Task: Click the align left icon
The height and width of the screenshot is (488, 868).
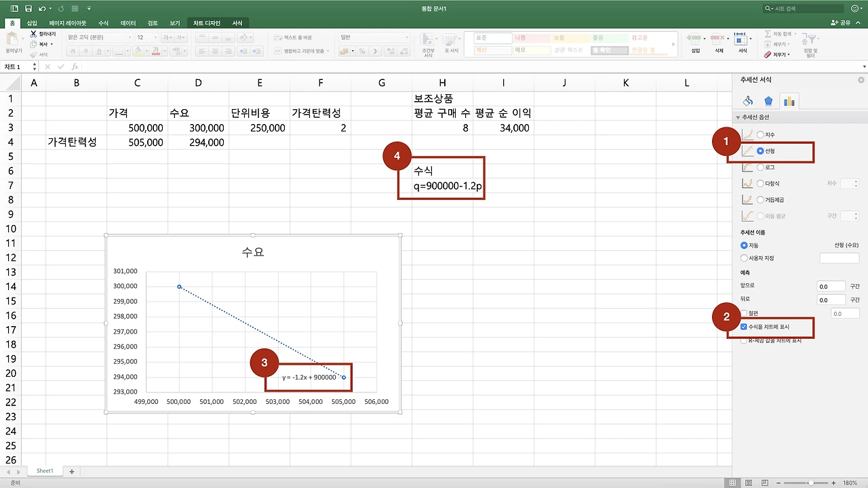Action: tap(202, 51)
